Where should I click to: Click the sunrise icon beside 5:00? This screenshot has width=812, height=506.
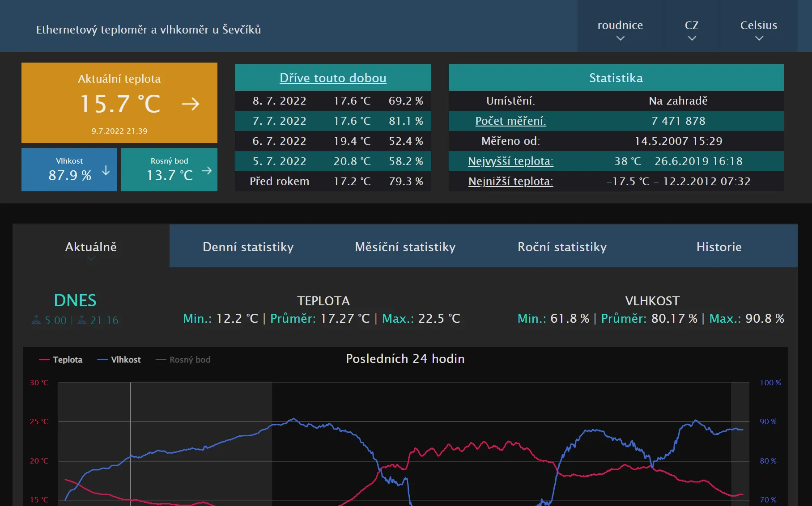tap(37, 320)
